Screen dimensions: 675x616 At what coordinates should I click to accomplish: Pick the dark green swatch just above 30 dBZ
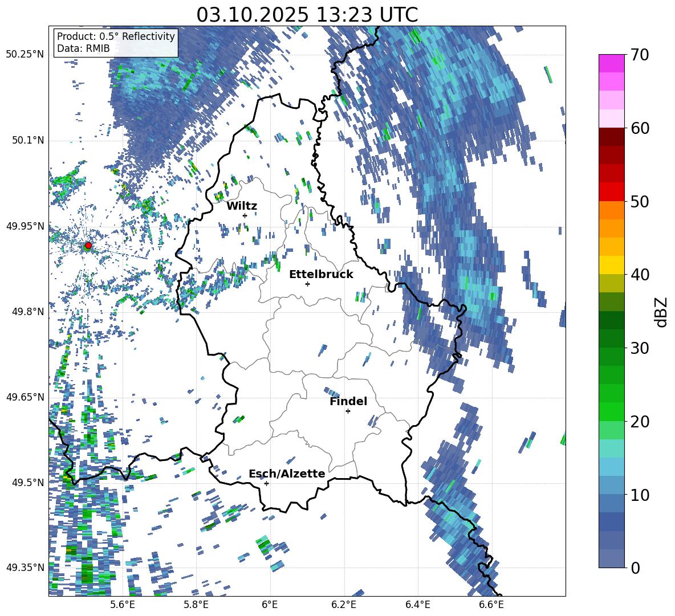click(x=611, y=338)
